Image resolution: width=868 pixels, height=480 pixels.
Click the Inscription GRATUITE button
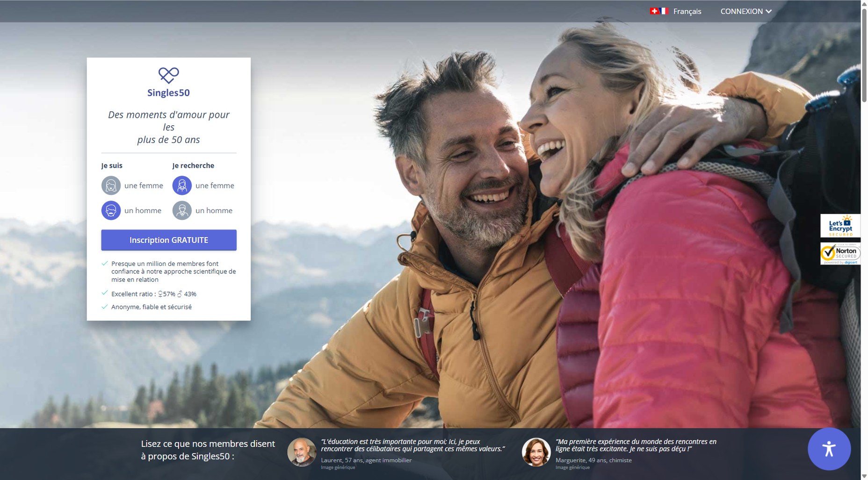169,240
